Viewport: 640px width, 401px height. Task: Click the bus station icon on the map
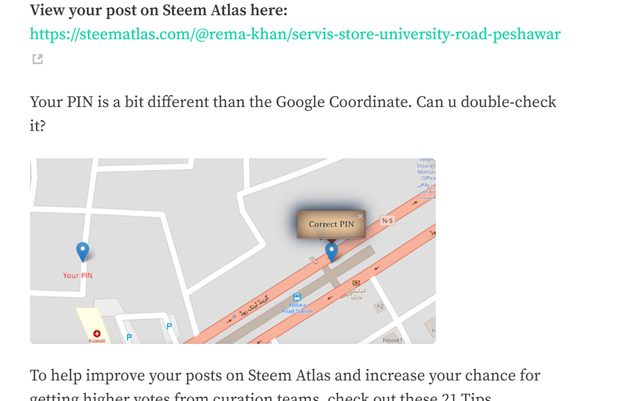tap(297, 298)
